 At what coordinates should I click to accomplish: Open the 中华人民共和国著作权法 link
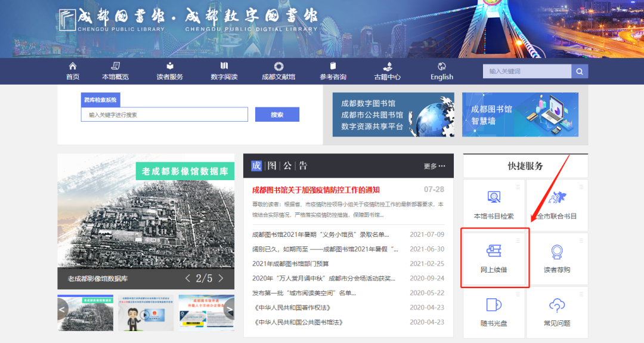(293, 308)
